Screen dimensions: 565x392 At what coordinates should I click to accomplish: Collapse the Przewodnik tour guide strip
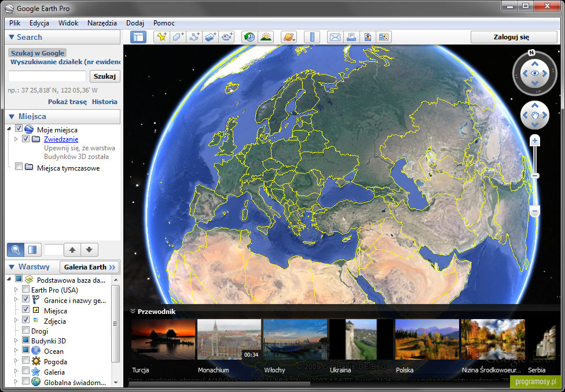point(132,312)
